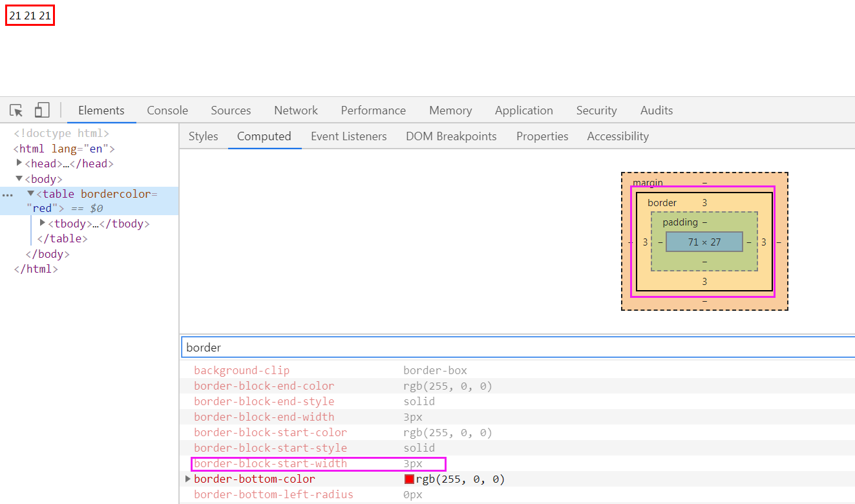Switch to the Elements panel tab
The width and height of the screenshot is (855, 504).
101,110
